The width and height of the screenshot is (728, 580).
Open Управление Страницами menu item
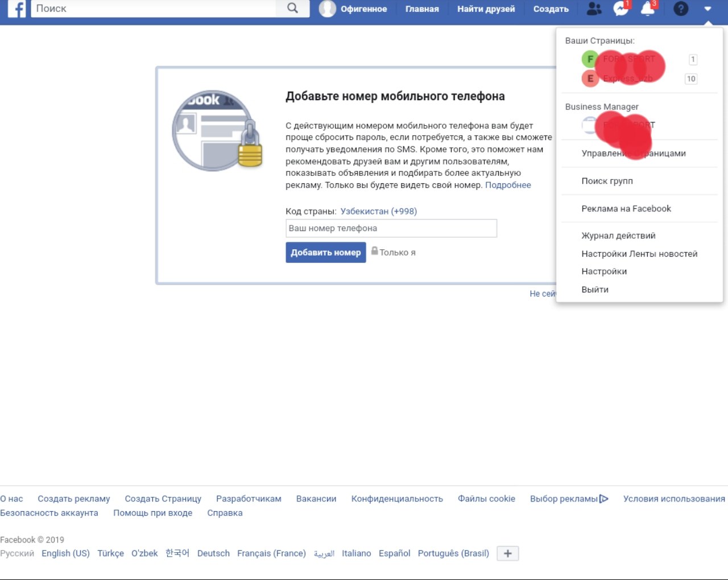[x=634, y=153]
